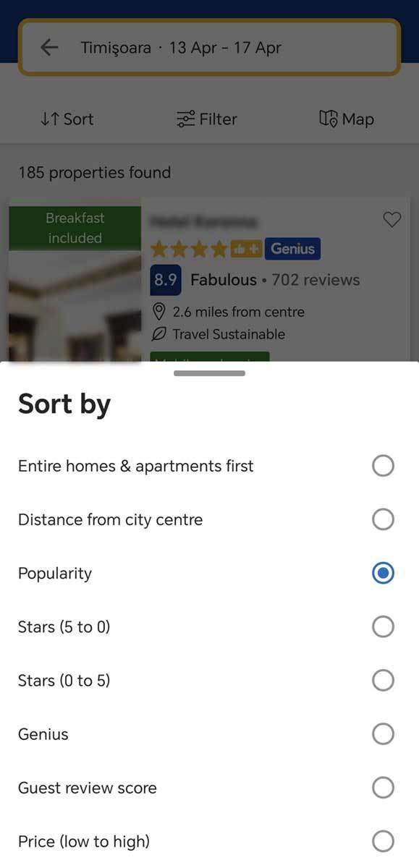Tap the Breakfast included label
419x868 pixels.
point(75,228)
